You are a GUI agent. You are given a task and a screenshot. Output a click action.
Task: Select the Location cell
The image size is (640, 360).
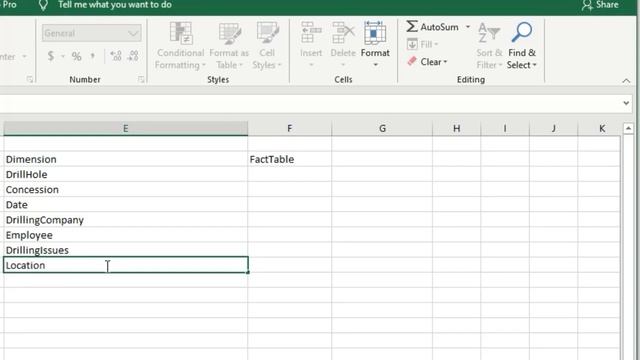[x=125, y=265]
